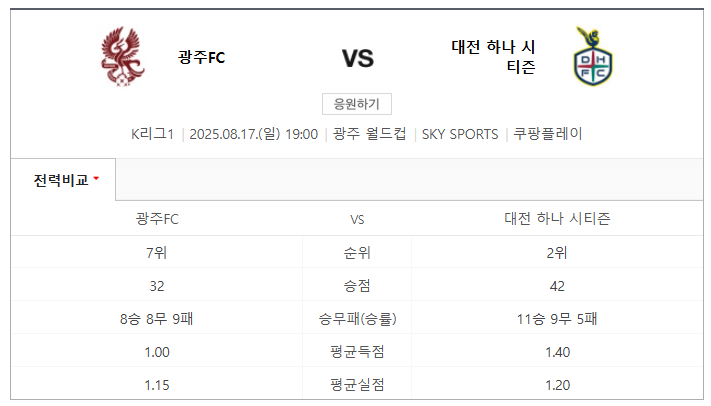Select the 대전 하나 시티즌 team name in header
The height and width of the screenshot is (406, 711).
(x=493, y=57)
